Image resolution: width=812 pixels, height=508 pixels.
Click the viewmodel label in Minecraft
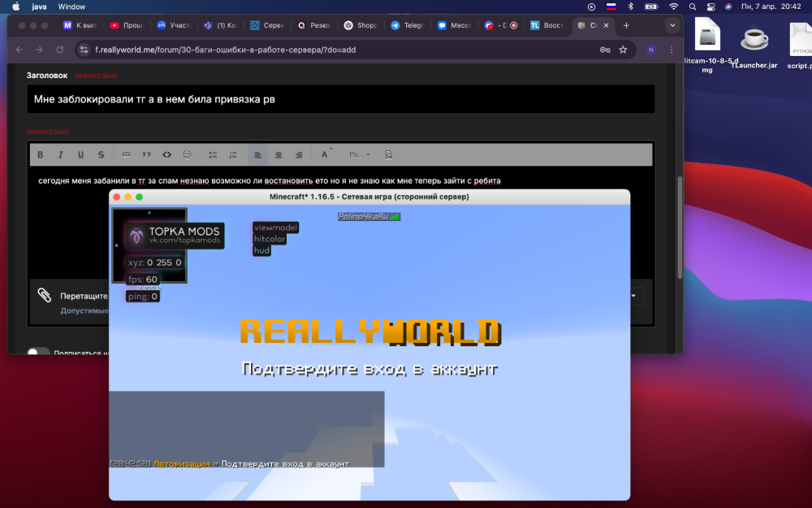click(275, 228)
